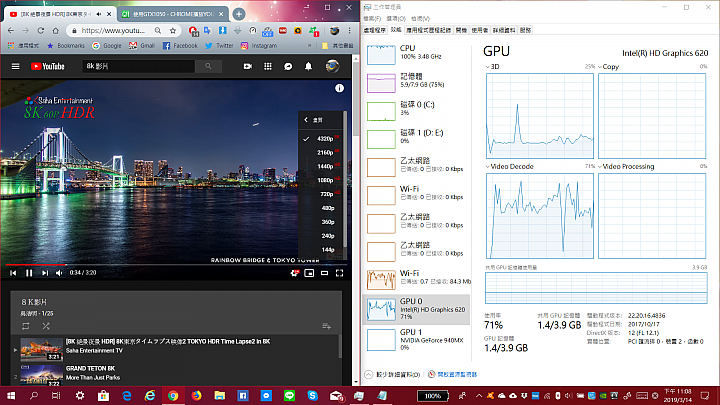Click YouTube search input field
720x405 pixels.
click(139, 67)
